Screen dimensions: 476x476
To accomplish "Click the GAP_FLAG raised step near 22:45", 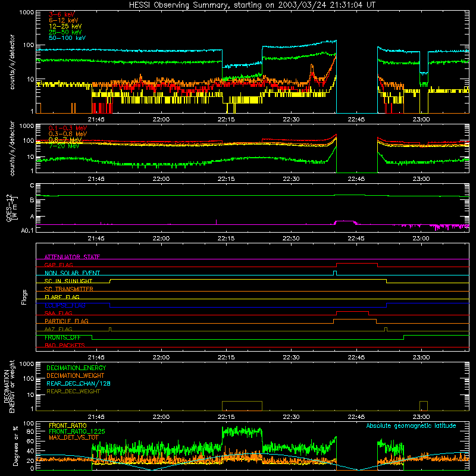I will pos(357,264).
